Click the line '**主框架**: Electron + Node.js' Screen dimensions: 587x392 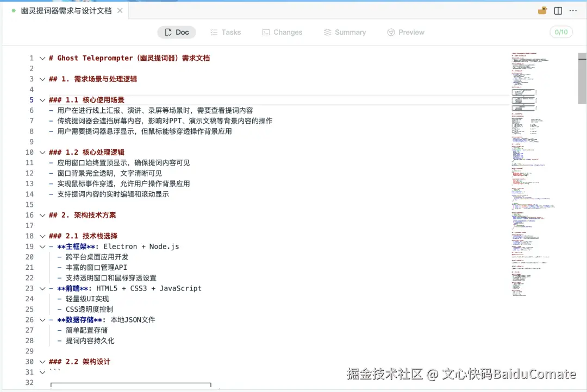click(x=114, y=246)
